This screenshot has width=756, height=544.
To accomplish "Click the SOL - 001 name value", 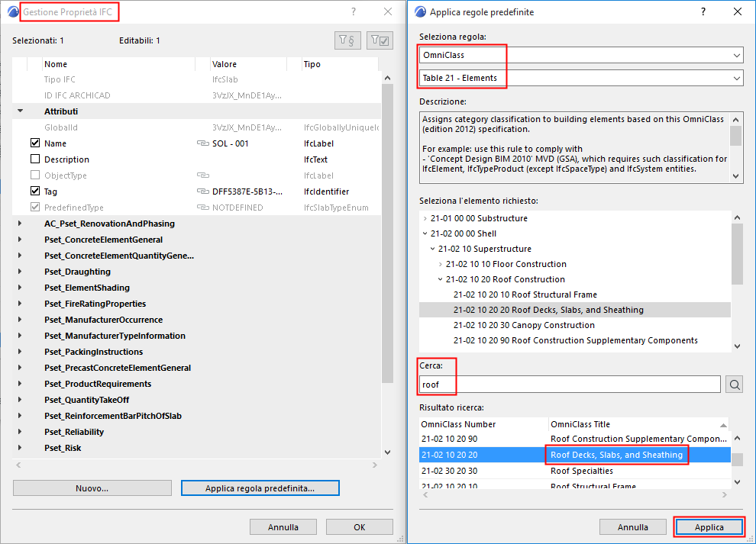I will pyautogui.click(x=231, y=143).
